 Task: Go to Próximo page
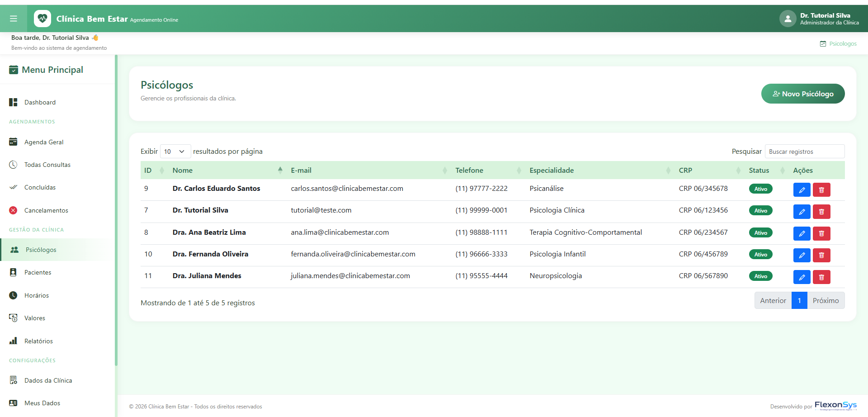point(826,301)
